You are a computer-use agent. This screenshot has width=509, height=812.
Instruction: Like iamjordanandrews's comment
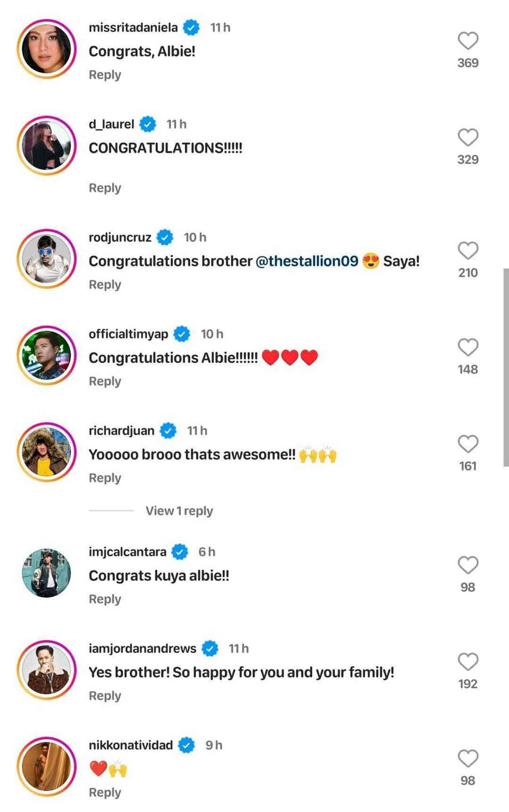pyautogui.click(x=468, y=662)
